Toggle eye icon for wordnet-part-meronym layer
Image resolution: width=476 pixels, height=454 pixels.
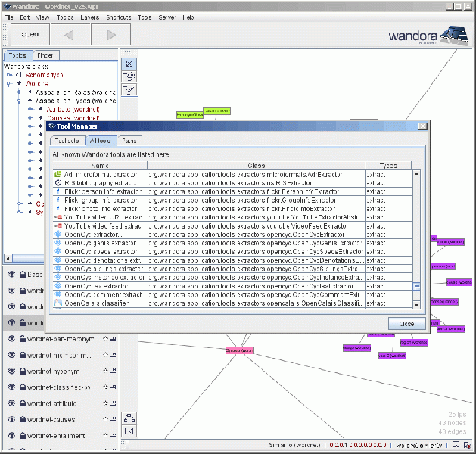click(11, 339)
